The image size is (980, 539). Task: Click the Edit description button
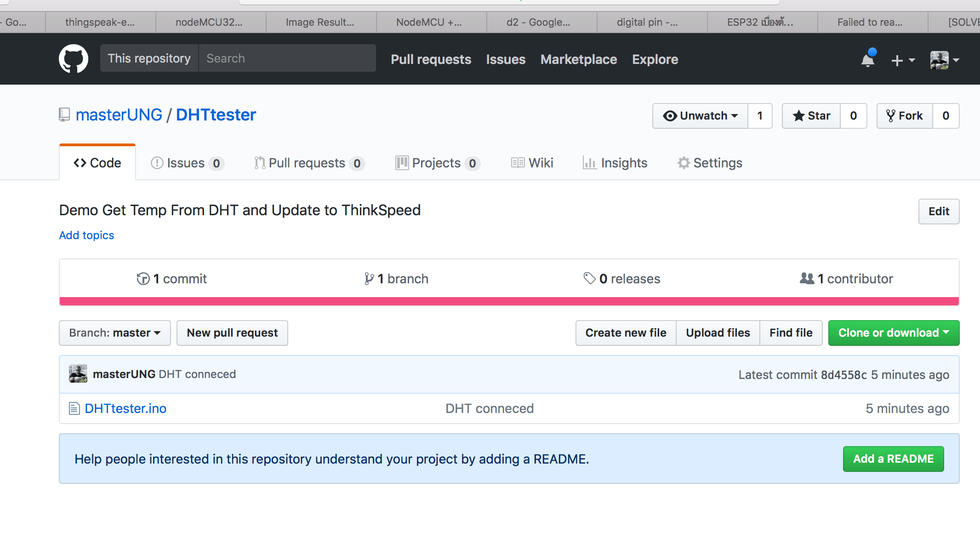tap(939, 212)
